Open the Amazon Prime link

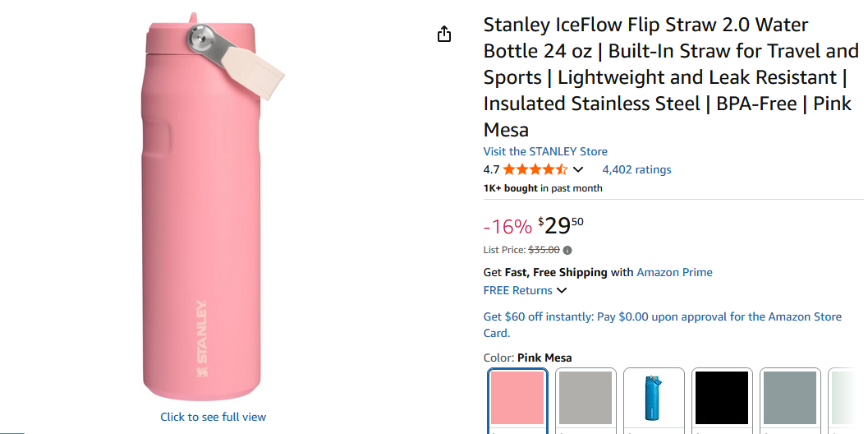click(x=674, y=272)
